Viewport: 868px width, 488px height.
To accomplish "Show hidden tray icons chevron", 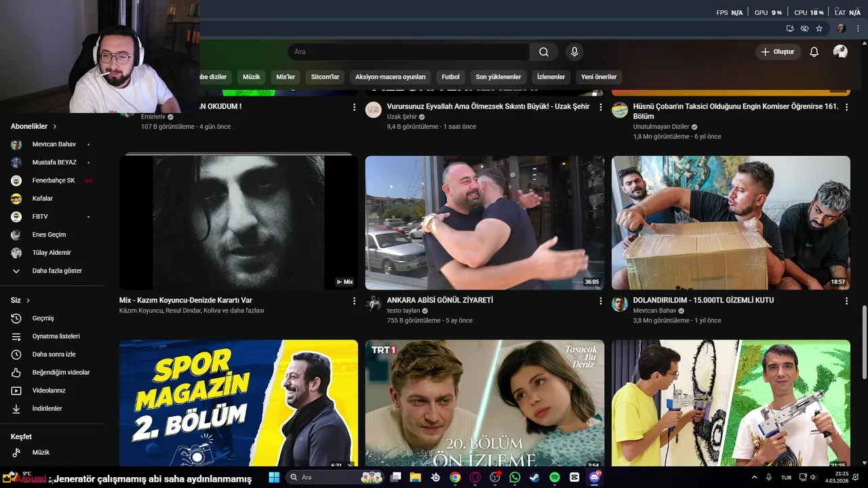I will click(x=754, y=477).
